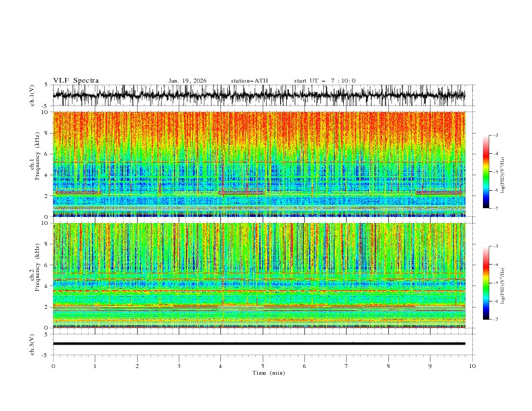Viewport: 532px width, 411px height.
Task: Click time axis tick label "9"
Action: click(430, 366)
